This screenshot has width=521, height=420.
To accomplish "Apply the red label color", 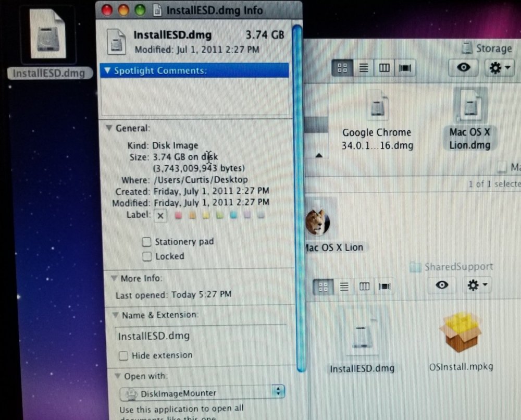I will 178,216.
